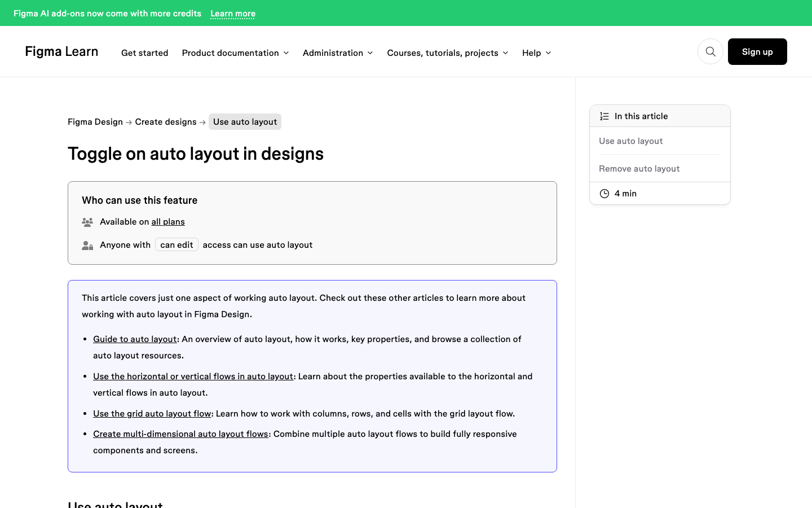Open the search icon button
The height and width of the screenshot is (508, 812).
pyautogui.click(x=710, y=51)
